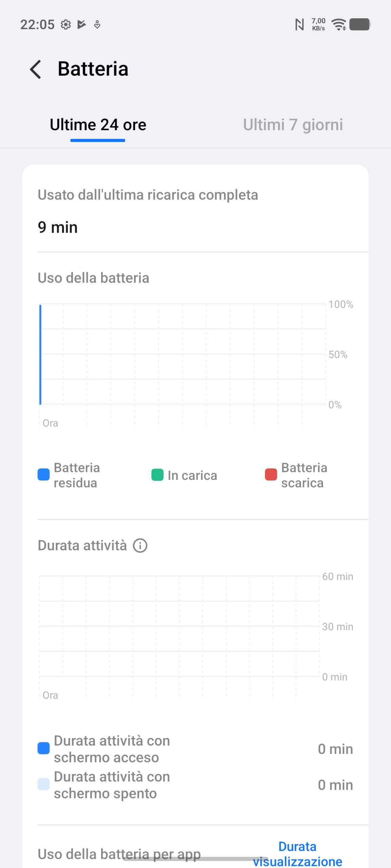Tap the NFC status bar icon
Viewport: 391px width, 868px height.
(299, 25)
